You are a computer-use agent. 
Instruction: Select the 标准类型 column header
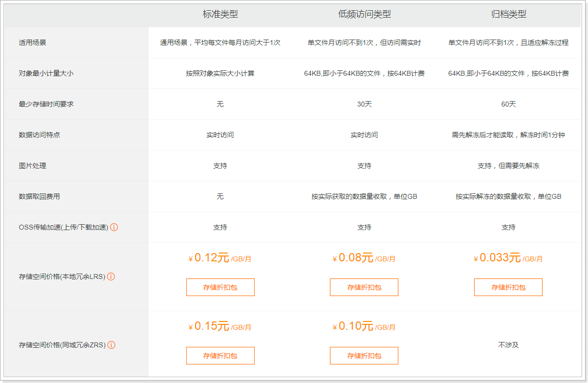(220, 14)
